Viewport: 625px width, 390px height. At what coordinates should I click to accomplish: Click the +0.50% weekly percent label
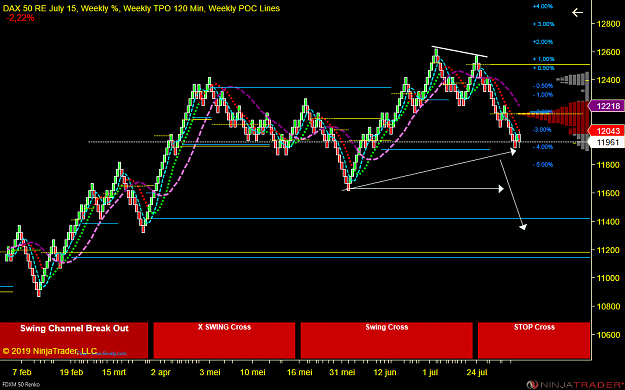(544, 68)
